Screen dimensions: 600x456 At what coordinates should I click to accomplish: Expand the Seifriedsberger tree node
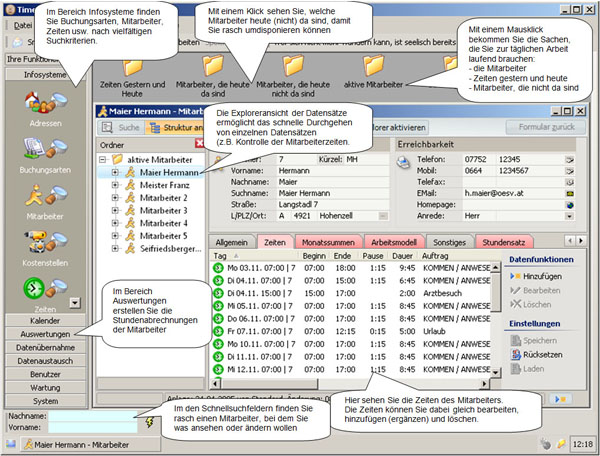[x=115, y=249]
